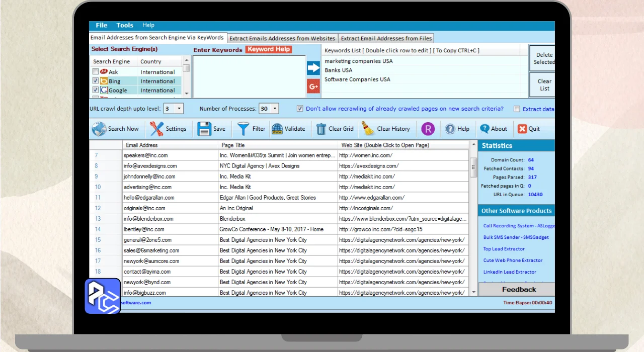The height and width of the screenshot is (352, 644).
Task: Click the blue arrow to add keywords
Action: pyautogui.click(x=313, y=68)
